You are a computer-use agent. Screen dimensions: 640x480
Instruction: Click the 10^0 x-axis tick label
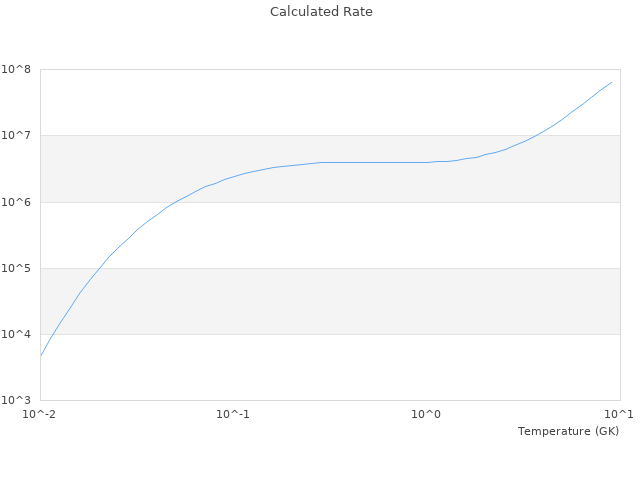[x=427, y=413]
